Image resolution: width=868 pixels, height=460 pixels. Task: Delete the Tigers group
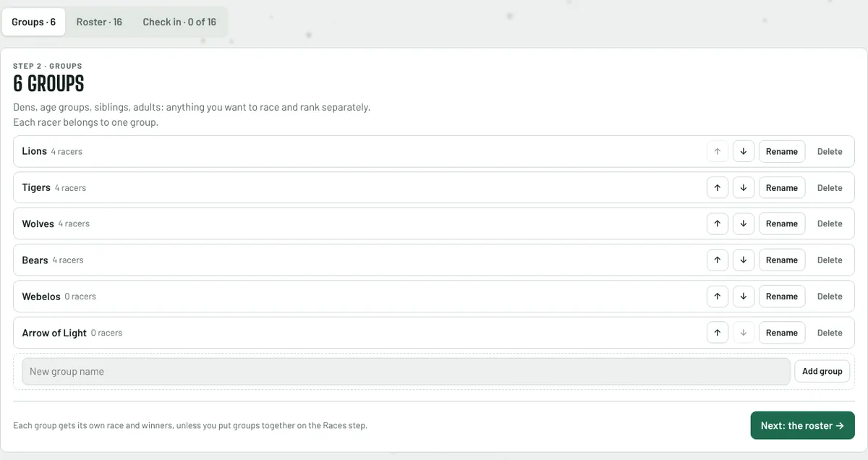click(830, 187)
